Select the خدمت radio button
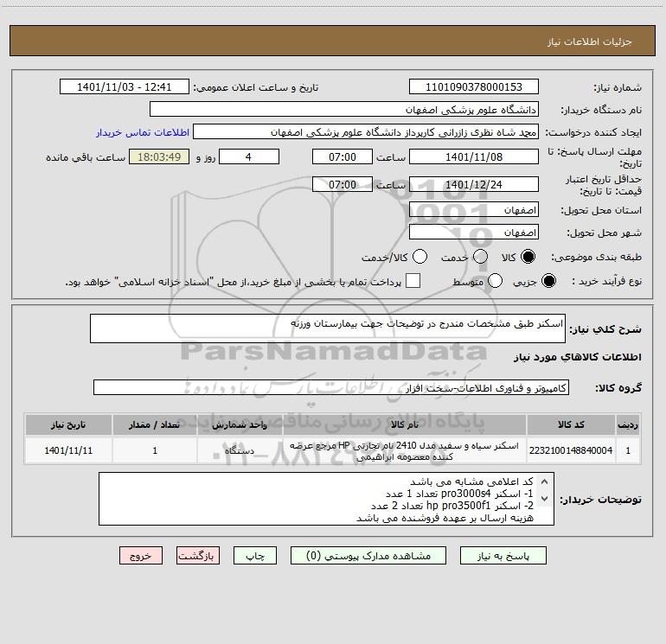This screenshot has height=644, width=666. click(480, 257)
